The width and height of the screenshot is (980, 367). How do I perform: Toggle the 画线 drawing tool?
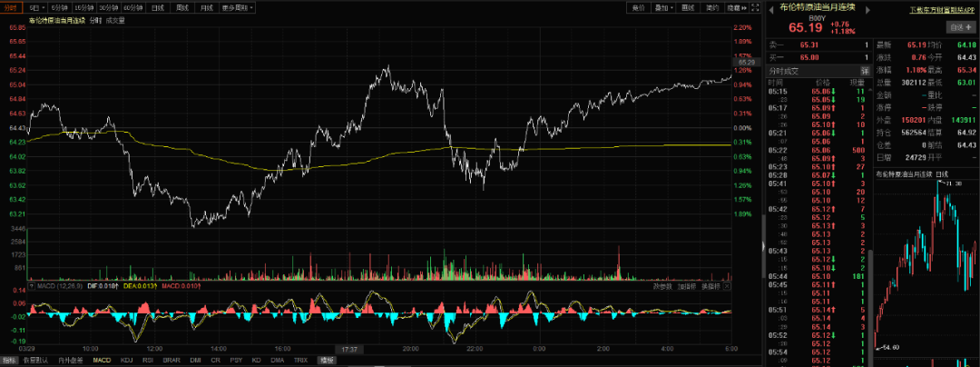tap(688, 7)
